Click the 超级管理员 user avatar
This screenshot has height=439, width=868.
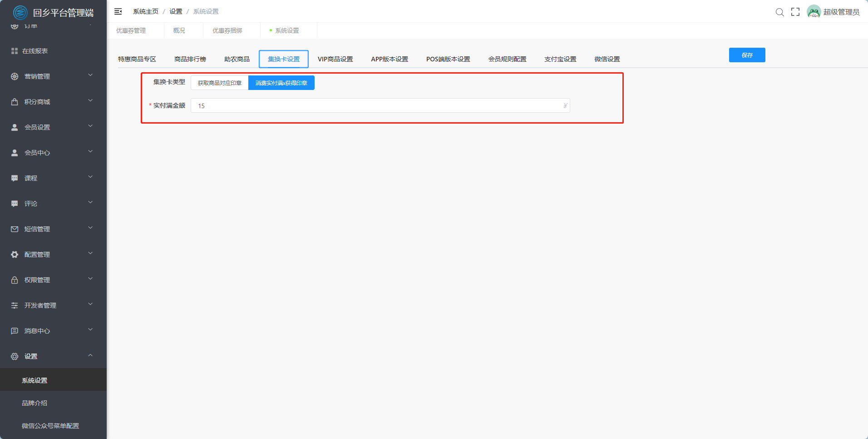[814, 12]
